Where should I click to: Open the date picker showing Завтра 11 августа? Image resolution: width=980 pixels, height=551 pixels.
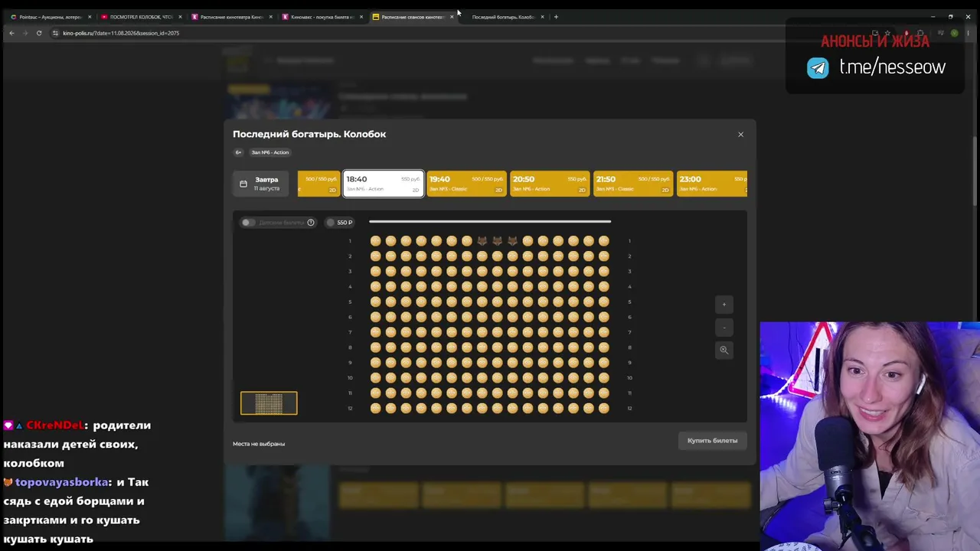[x=260, y=184]
